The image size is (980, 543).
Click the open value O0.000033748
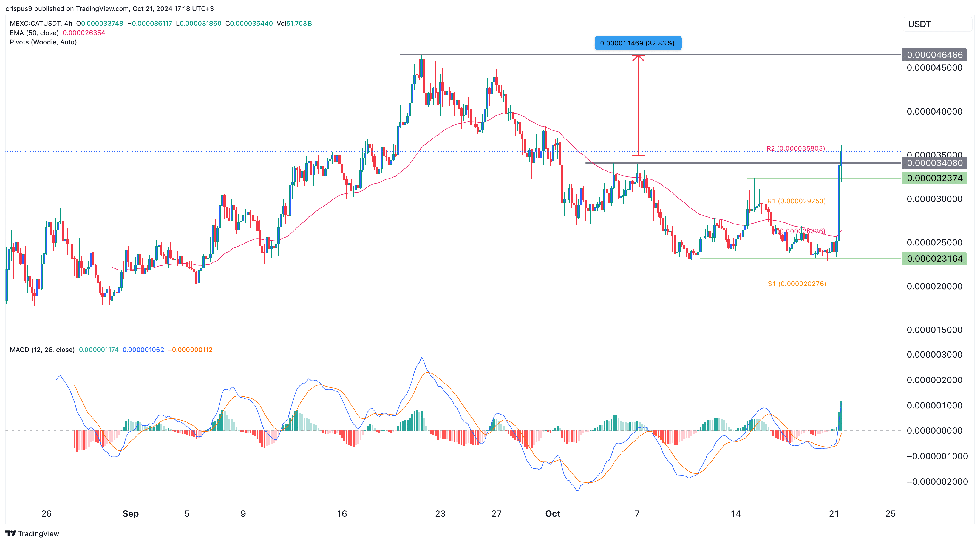[x=99, y=24]
